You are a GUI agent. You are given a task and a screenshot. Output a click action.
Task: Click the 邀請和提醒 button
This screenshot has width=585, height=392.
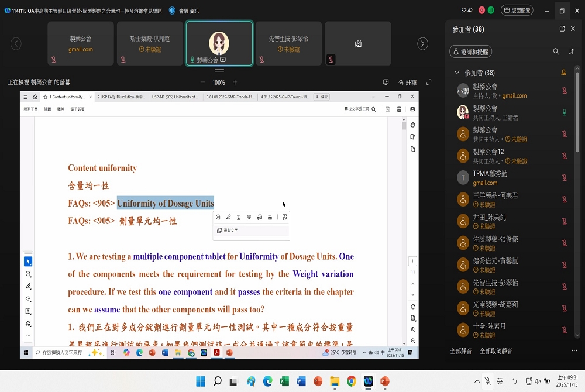(x=470, y=51)
